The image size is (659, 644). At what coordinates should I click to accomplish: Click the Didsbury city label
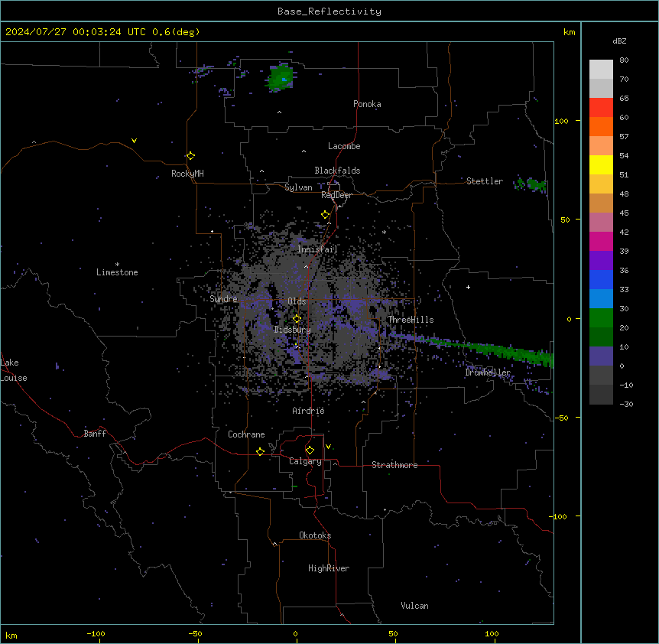(x=293, y=330)
